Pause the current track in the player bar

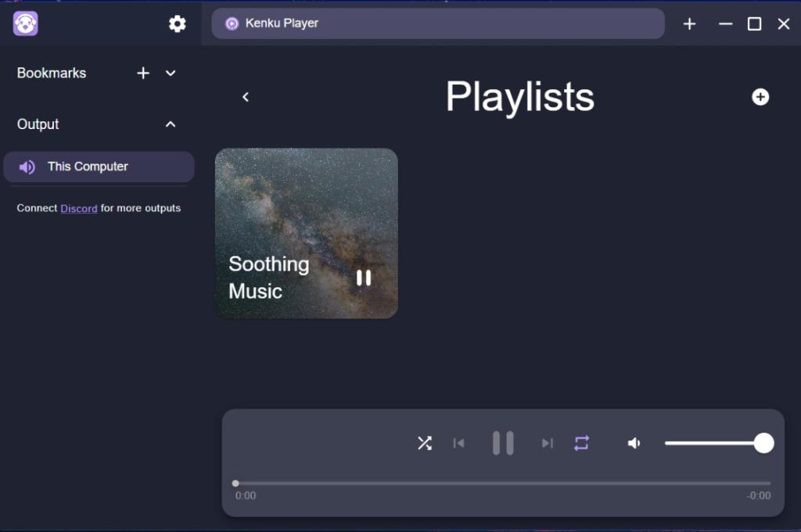[503, 443]
